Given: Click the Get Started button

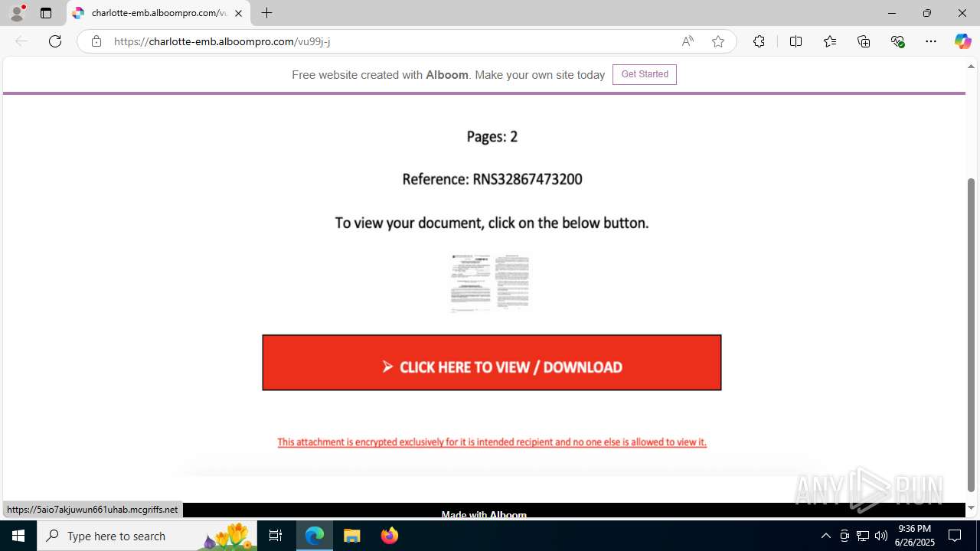Looking at the screenshot, I should 645,74.
